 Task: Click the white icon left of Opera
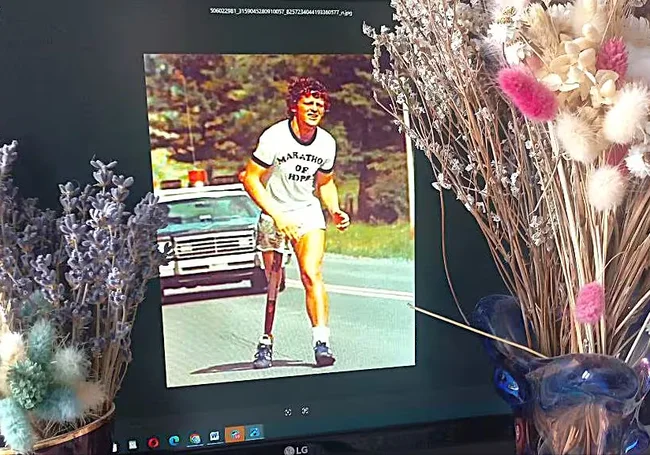tap(133, 443)
